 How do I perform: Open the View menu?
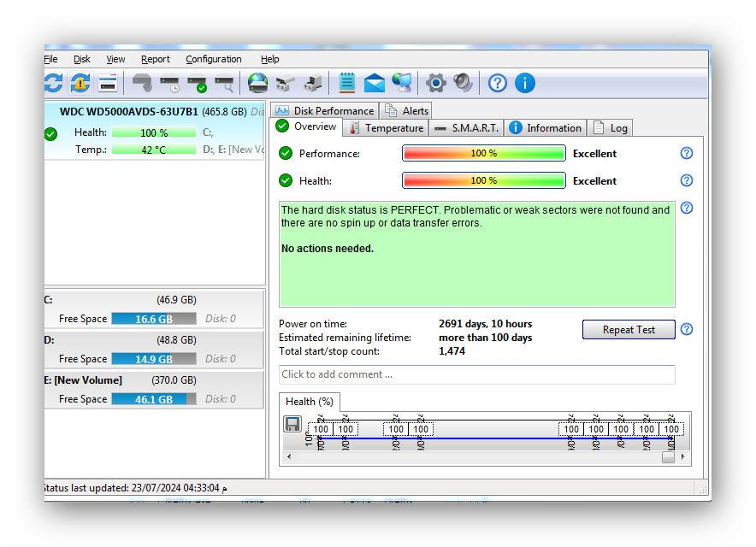click(115, 59)
